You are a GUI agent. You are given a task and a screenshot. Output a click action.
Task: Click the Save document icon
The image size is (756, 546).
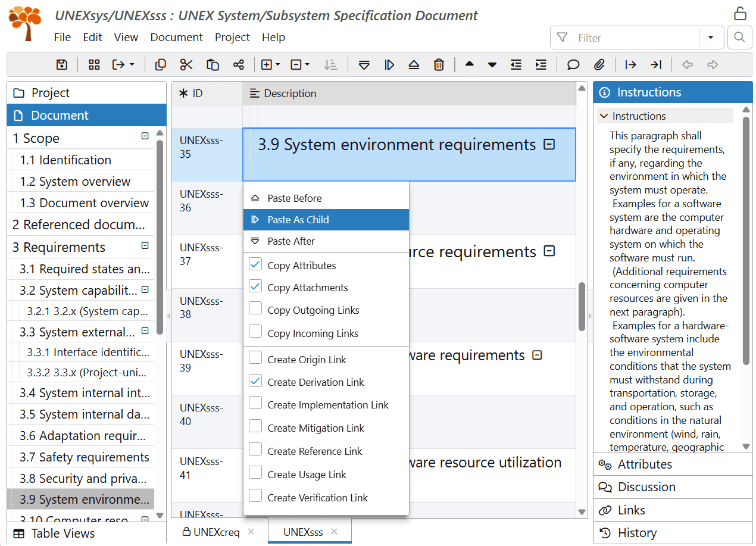[61, 64]
